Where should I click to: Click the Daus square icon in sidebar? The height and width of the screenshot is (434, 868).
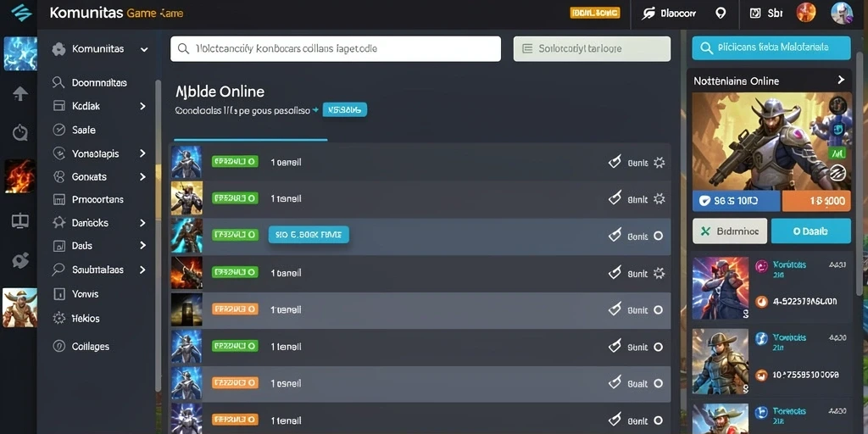(58, 245)
